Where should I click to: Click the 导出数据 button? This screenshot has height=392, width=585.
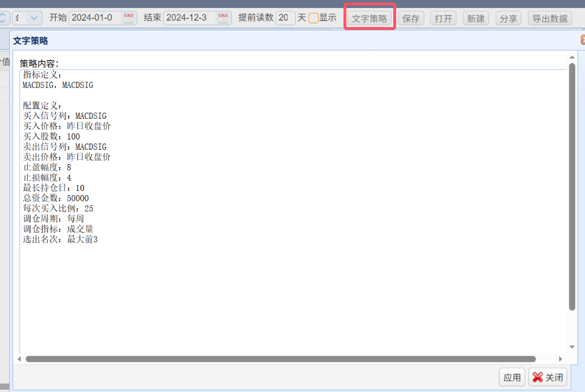[550, 18]
